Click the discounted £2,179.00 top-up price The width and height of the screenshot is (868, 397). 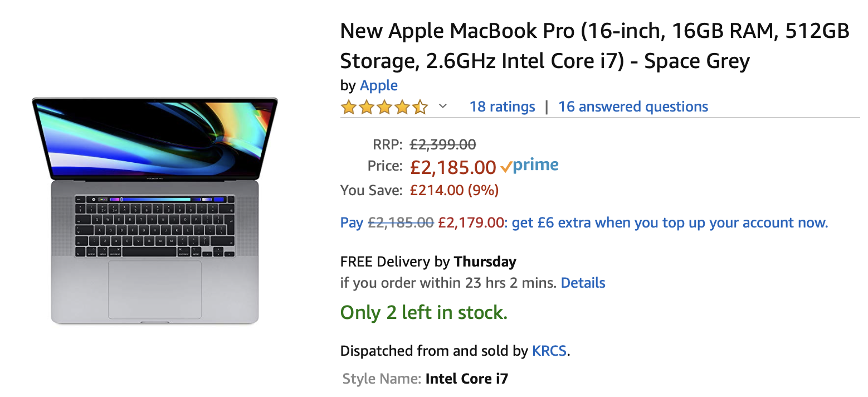[471, 223]
